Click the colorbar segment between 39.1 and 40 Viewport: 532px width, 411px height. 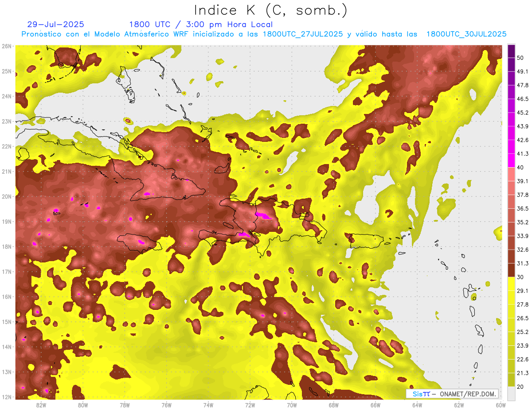click(x=511, y=174)
